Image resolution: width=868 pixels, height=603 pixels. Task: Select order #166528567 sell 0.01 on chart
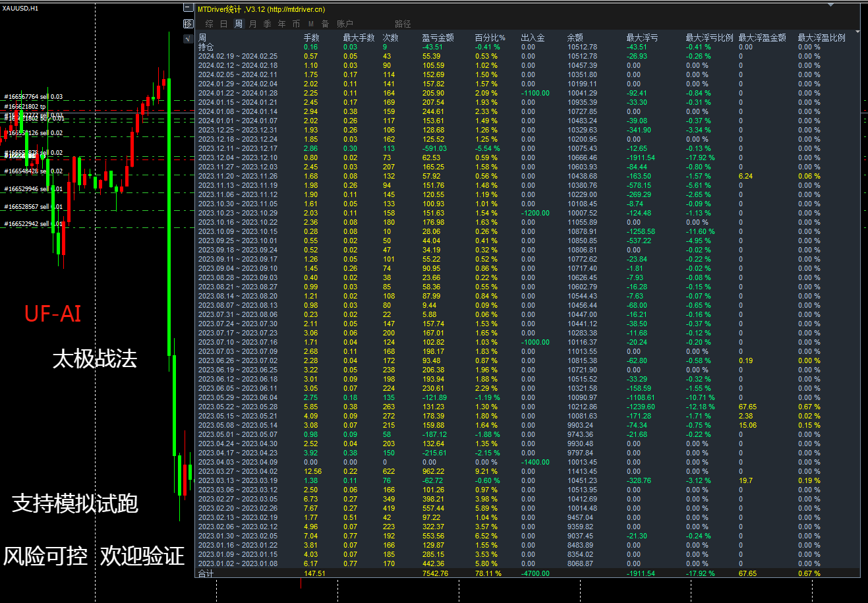tap(34, 207)
